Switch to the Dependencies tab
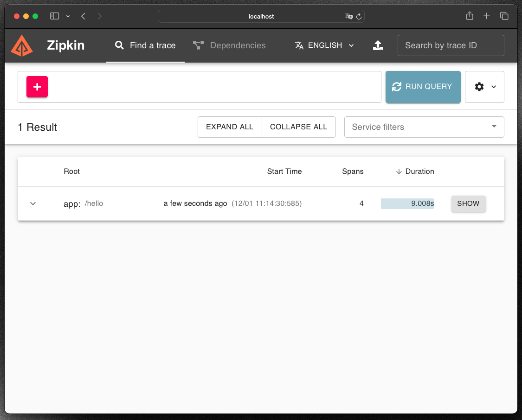Viewport: 522px width, 420px height. (229, 45)
